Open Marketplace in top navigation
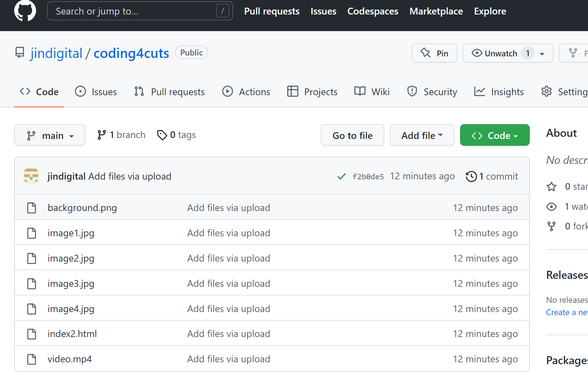 pos(436,11)
